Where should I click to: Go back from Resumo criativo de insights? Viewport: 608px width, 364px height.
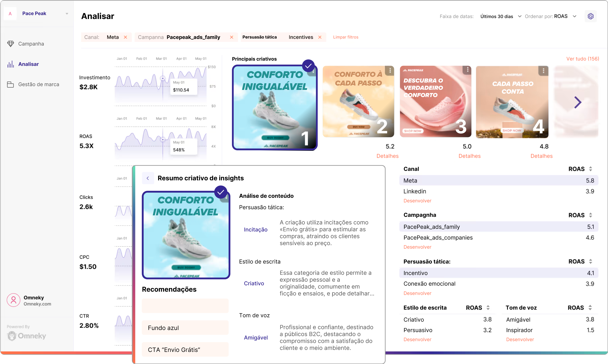click(x=148, y=178)
